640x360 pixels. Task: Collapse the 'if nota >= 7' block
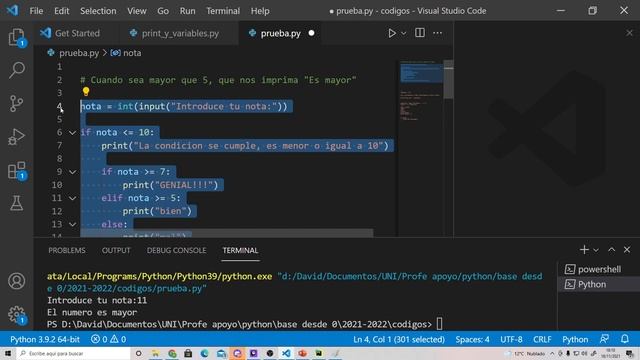pyautogui.click(x=72, y=172)
